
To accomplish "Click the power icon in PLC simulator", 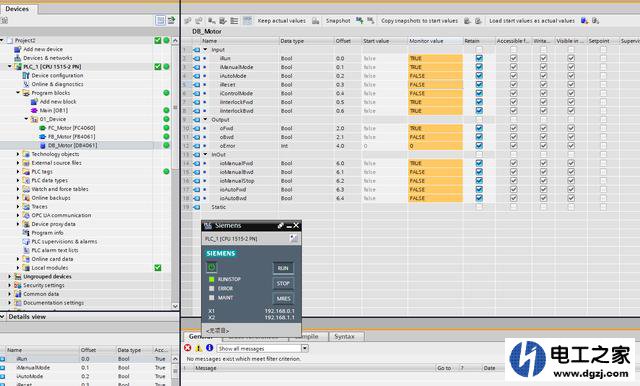I will click(x=211, y=267).
